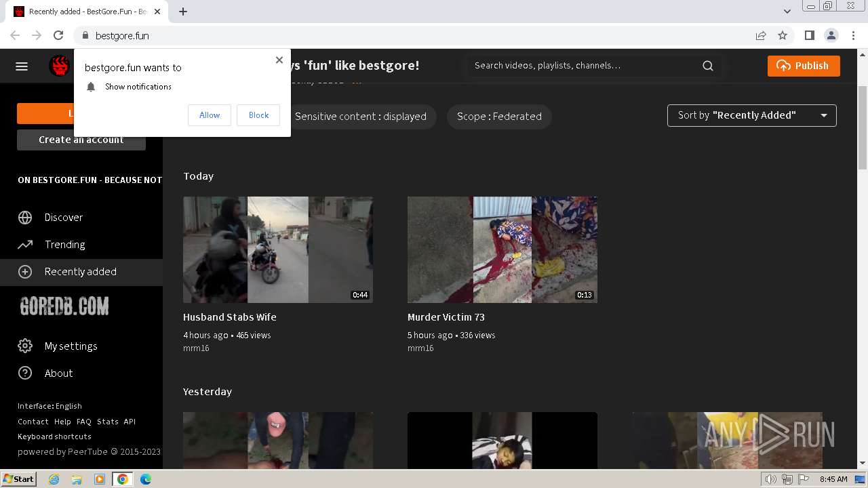This screenshot has width=868, height=488.
Task: Reload the page with refresh icon
Action: pos(58,35)
